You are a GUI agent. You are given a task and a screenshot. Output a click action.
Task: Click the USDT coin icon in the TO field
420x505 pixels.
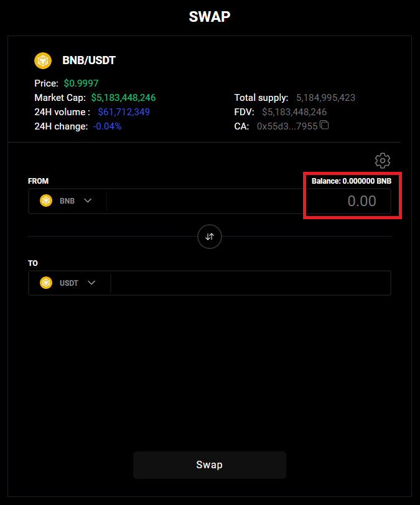(46, 283)
